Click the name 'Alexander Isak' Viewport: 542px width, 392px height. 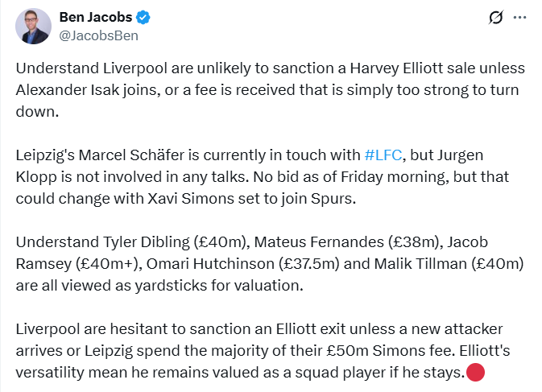pyautogui.click(x=68, y=90)
